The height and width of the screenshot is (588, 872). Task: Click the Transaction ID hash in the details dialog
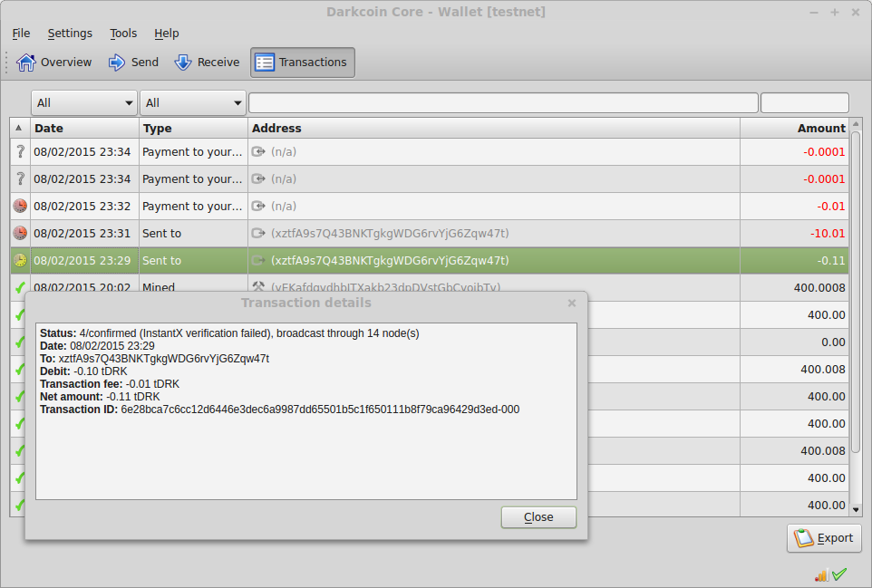click(320, 410)
